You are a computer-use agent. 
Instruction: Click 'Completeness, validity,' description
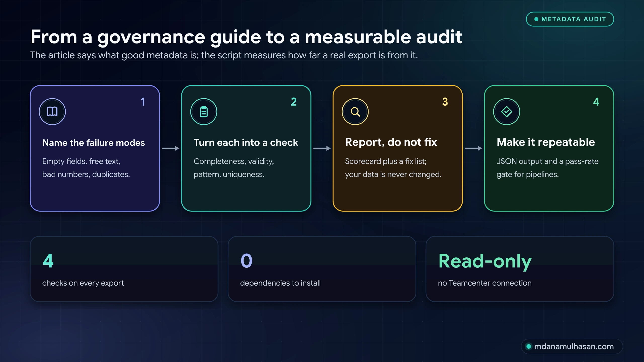234,161
